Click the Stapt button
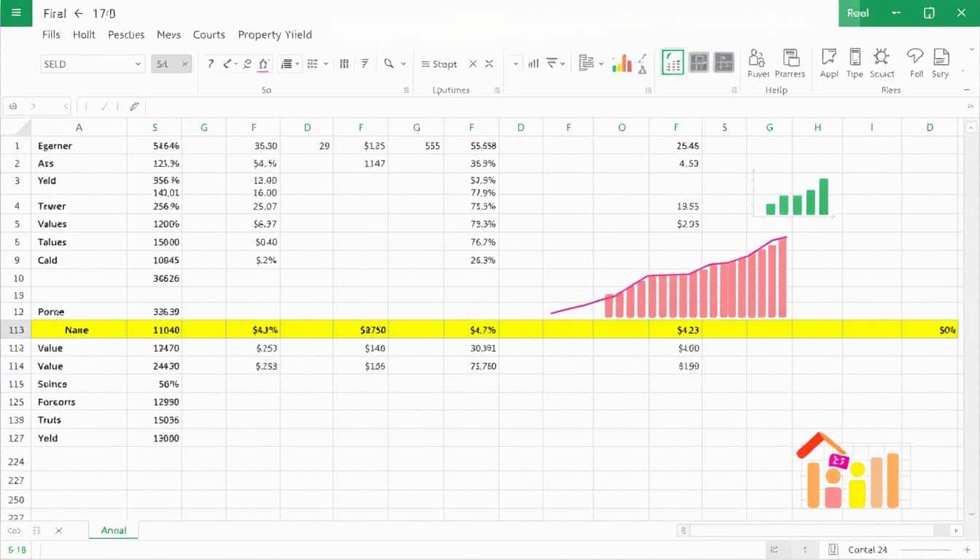This screenshot has height=560, width=980. 439,64
